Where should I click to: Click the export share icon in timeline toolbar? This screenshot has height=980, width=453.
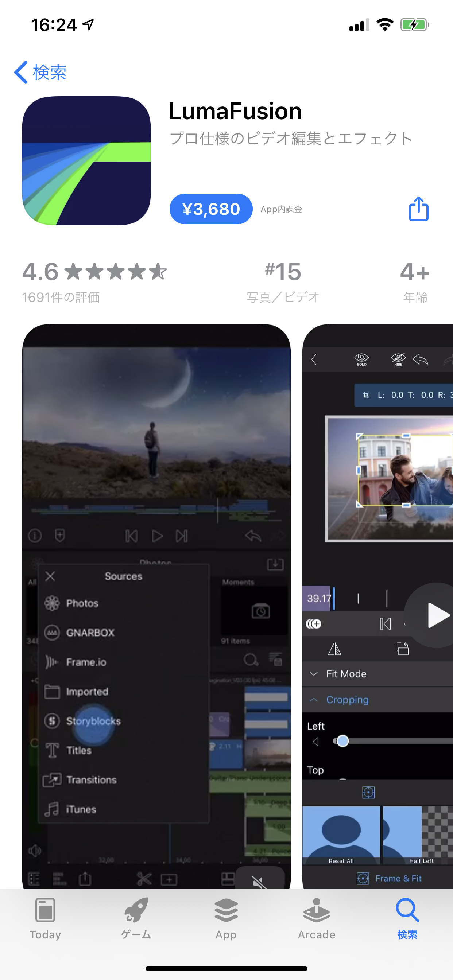(85, 878)
